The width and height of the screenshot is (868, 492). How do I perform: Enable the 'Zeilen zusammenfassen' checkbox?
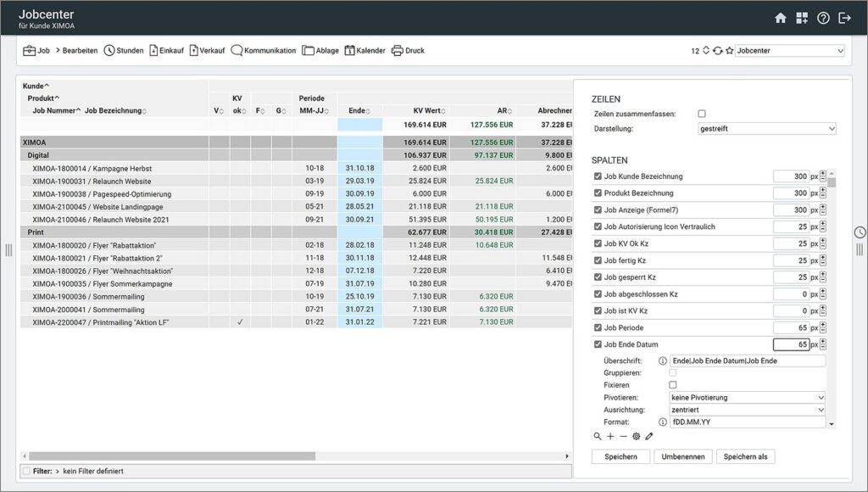click(x=701, y=114)
